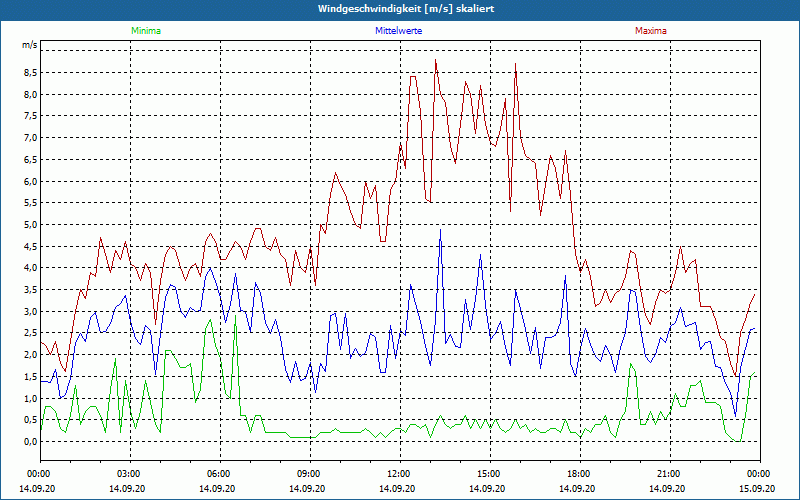800x500 pixels.
Task: Click the 09:00 time axis label
Action: 307,474
